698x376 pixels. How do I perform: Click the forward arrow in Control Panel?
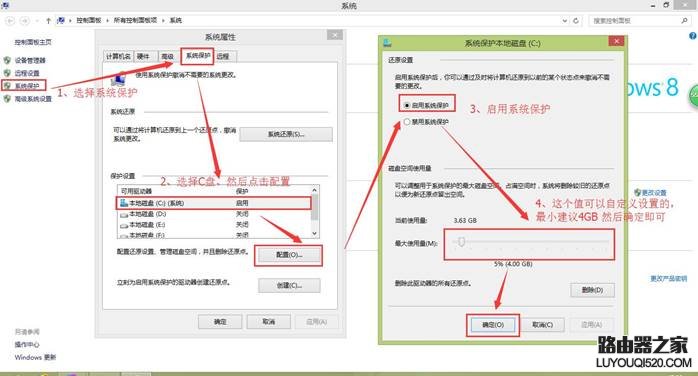[x=25, y=20]
